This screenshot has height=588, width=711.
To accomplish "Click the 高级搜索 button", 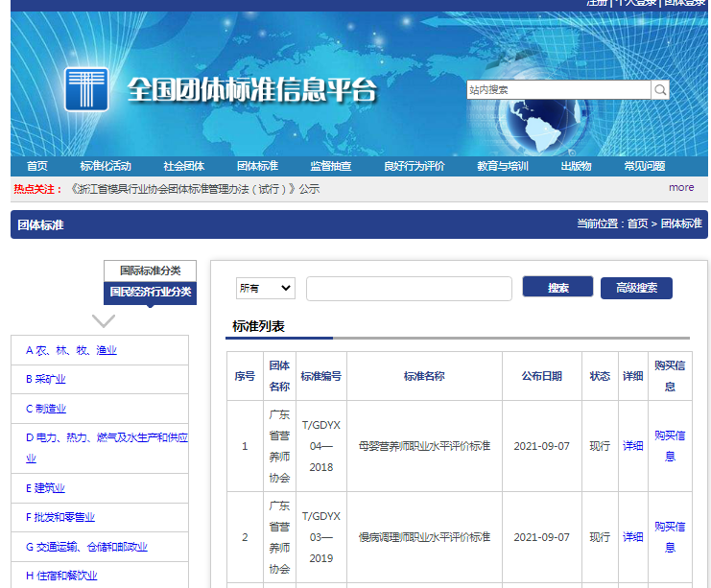I will pyautogui.click(x=636, y=288).
